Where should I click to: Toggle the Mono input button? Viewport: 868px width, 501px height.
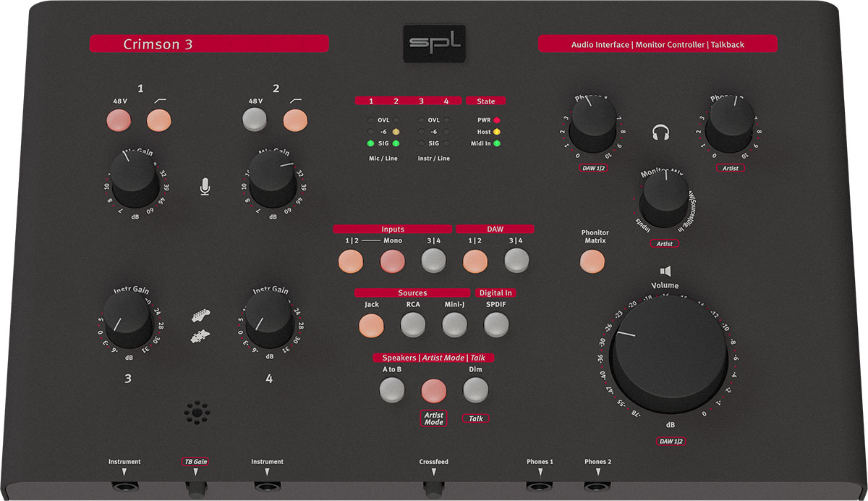coord(393,261)
